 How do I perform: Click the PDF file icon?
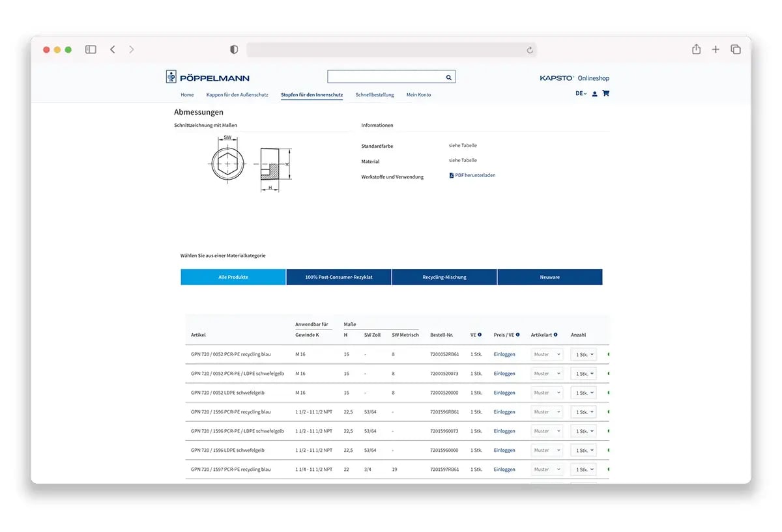click(x=451, y=175)
